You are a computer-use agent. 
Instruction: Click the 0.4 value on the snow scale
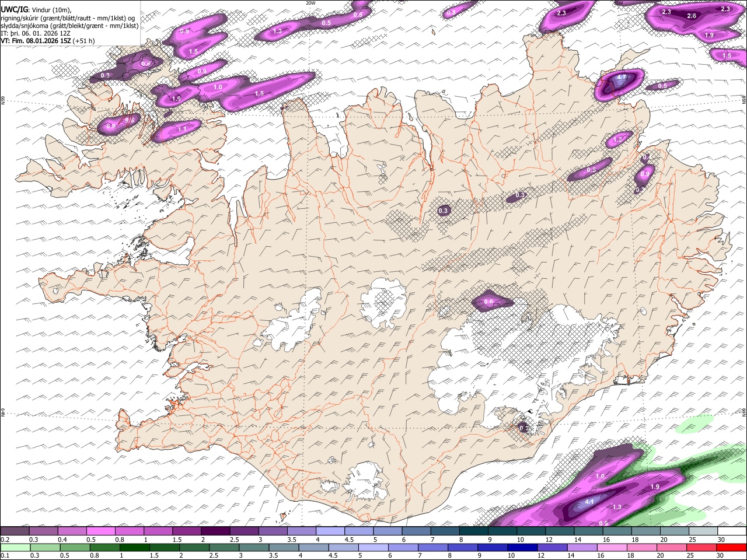(62, 540)
